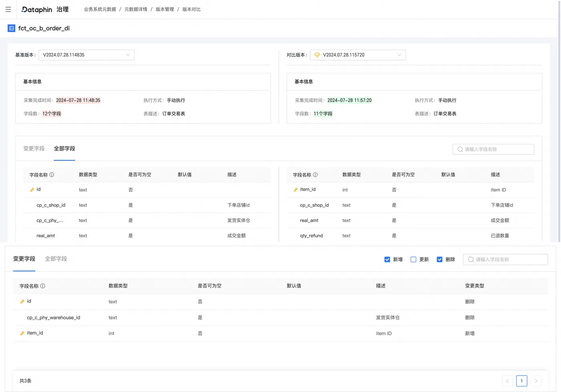
Task: Go to next page arrow
Action: click(x=536, y=381)
